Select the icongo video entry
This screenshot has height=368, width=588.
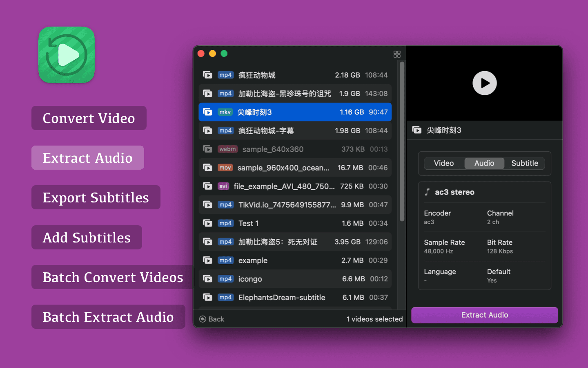(295, 279)
